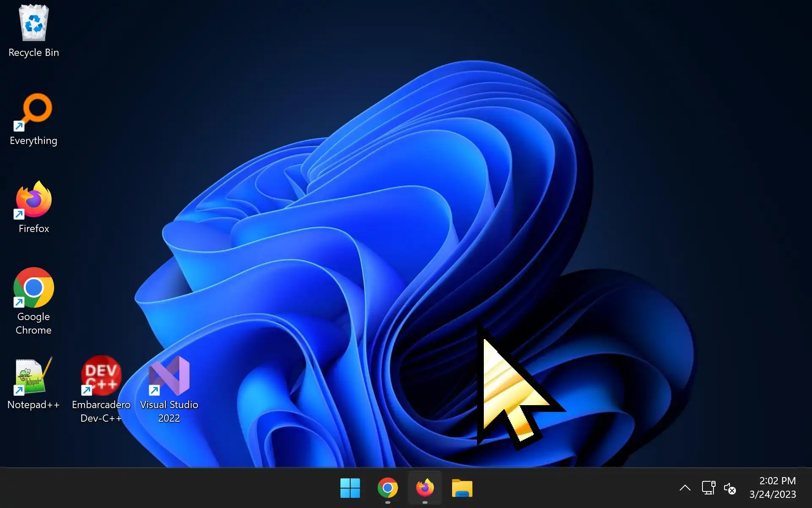Select the Recycle Bin desktop icon

coord(34,23)
